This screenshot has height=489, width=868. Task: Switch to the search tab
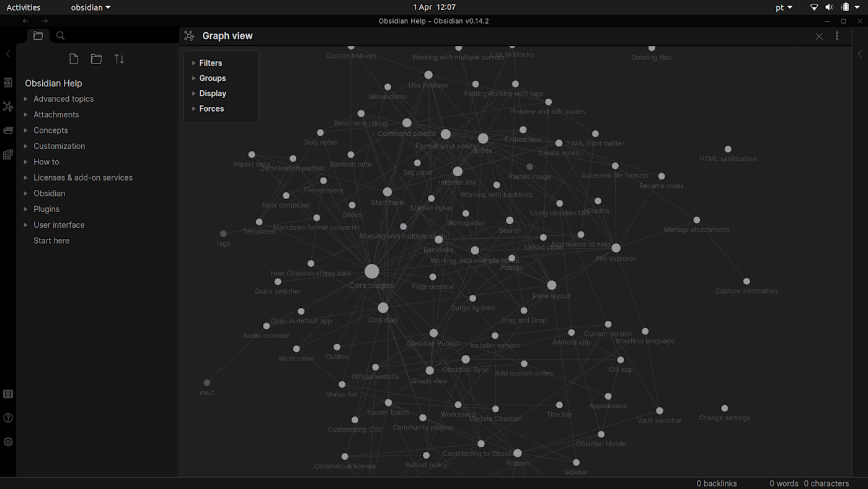tap(60, 36)
